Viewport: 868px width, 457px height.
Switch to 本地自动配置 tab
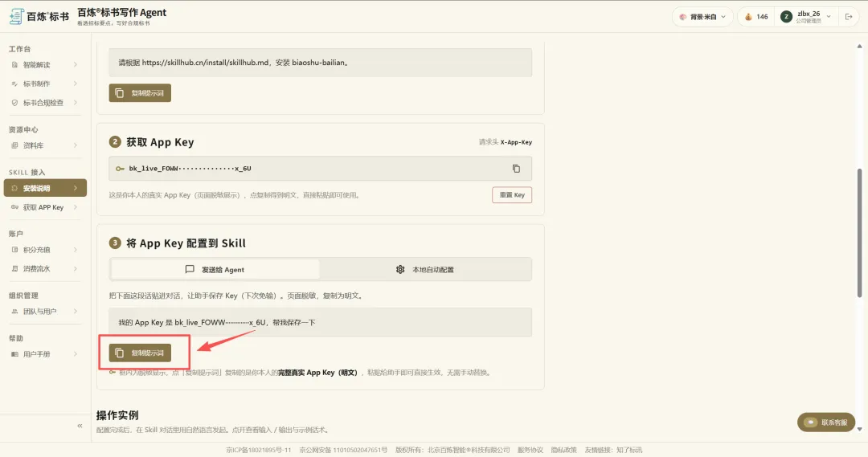coord(425,269)
